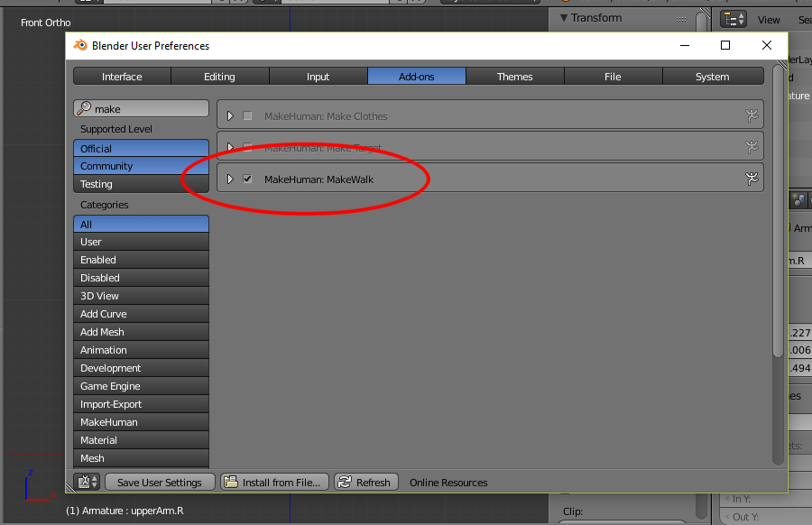Filter by the Game Engine category

click(141, 386)
